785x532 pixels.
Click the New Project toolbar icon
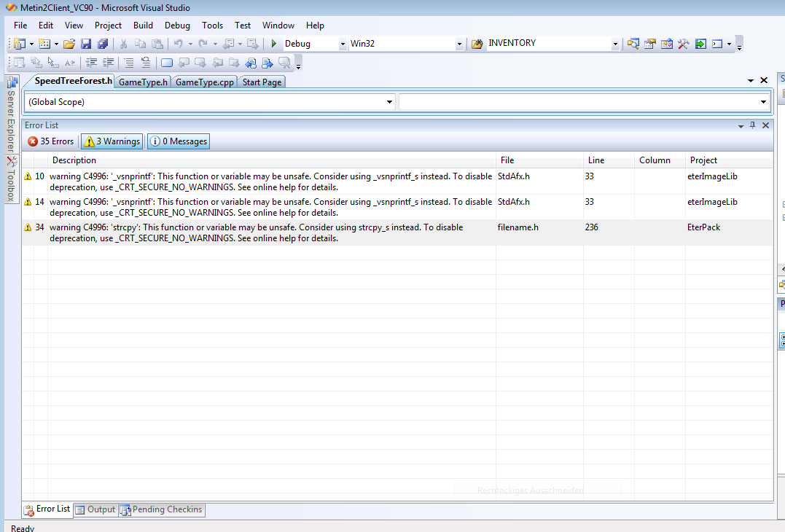(x=20, y=44)
